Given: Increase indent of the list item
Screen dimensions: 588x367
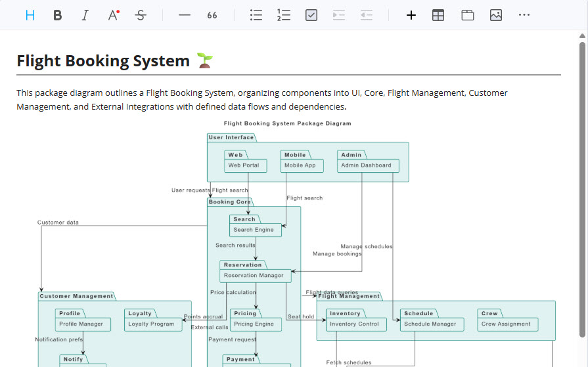Looking at the screenshot, I should point(338,15).
